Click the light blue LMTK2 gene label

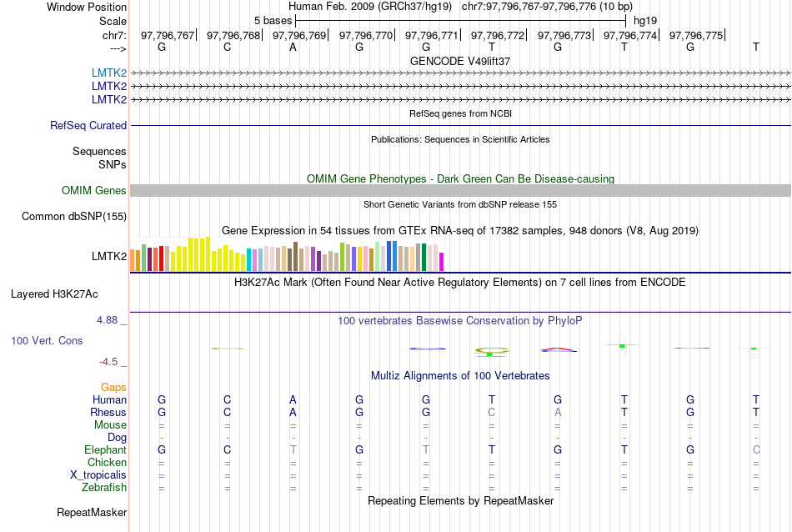coord(109,73)
